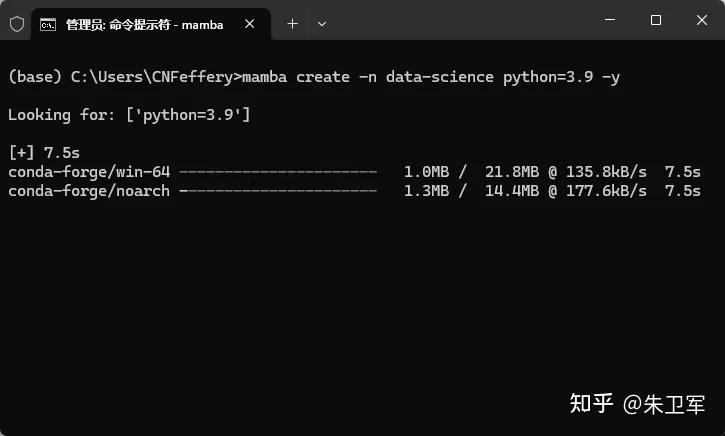This screenshot has height=436, width=725.
Task: Open a new tab with plus button
Action: coord(292,23)
